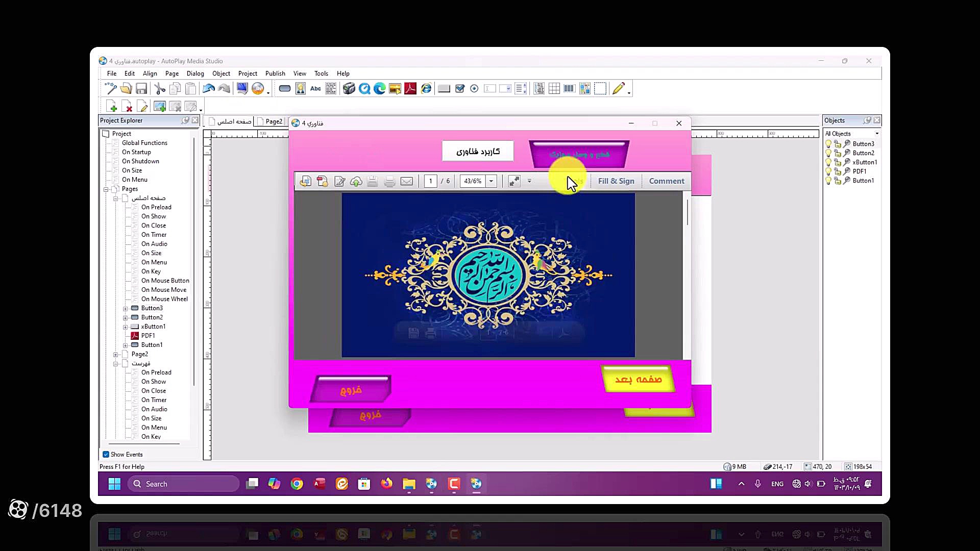Click the Create PDF icon in preview
Screen dimensions: 980x551
tap(322, 181)
